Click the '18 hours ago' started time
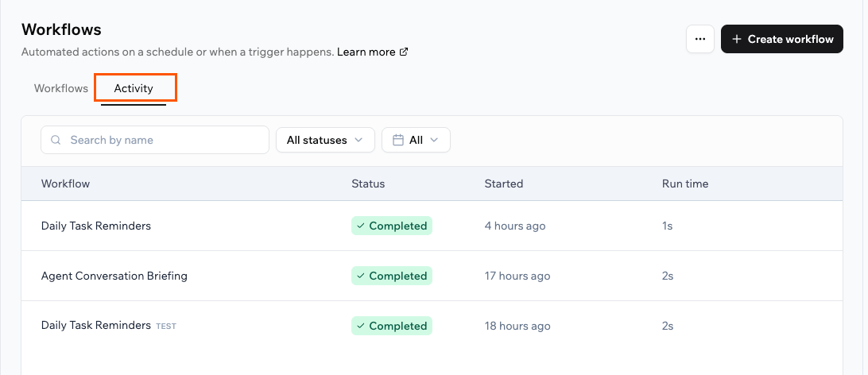Image resolution: width=868 pixels, height=375 pixels. [517, 326]
